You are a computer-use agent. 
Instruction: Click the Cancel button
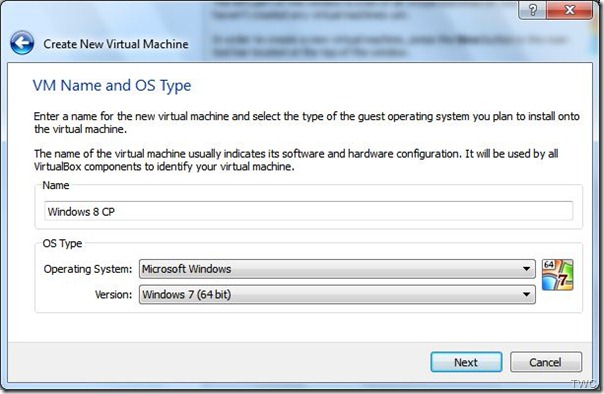click(x=546, y=362)
